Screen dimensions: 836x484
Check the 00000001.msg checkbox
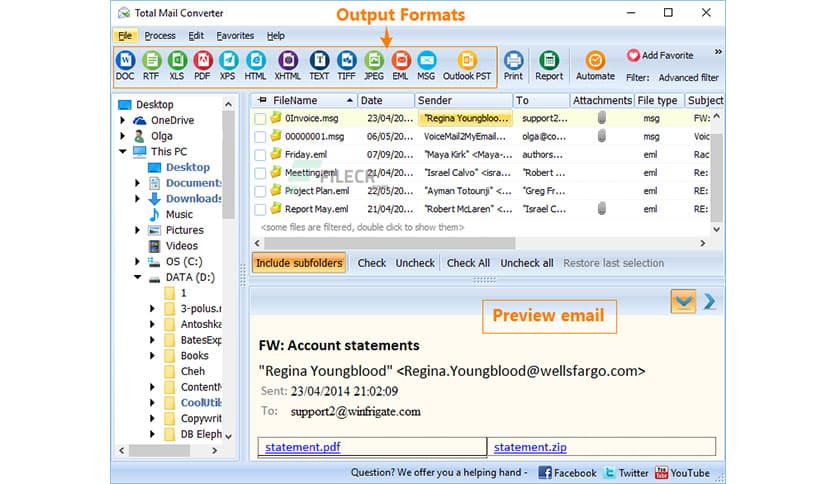pyautogui.click(x=260, y=137)
